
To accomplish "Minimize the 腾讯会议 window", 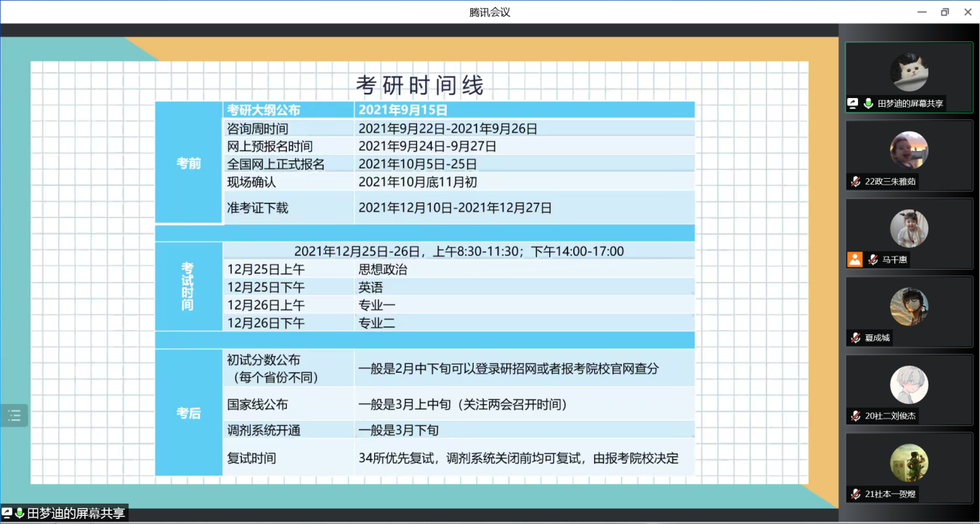I will [921, 12].
